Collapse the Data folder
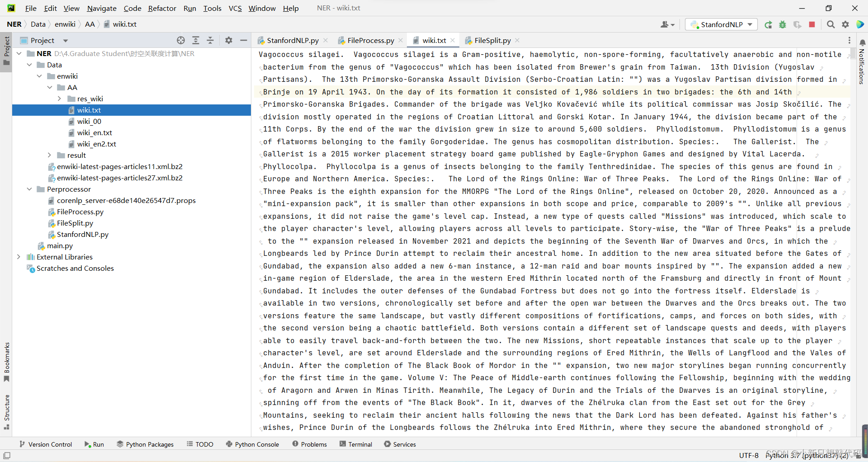 coord(29,65)
